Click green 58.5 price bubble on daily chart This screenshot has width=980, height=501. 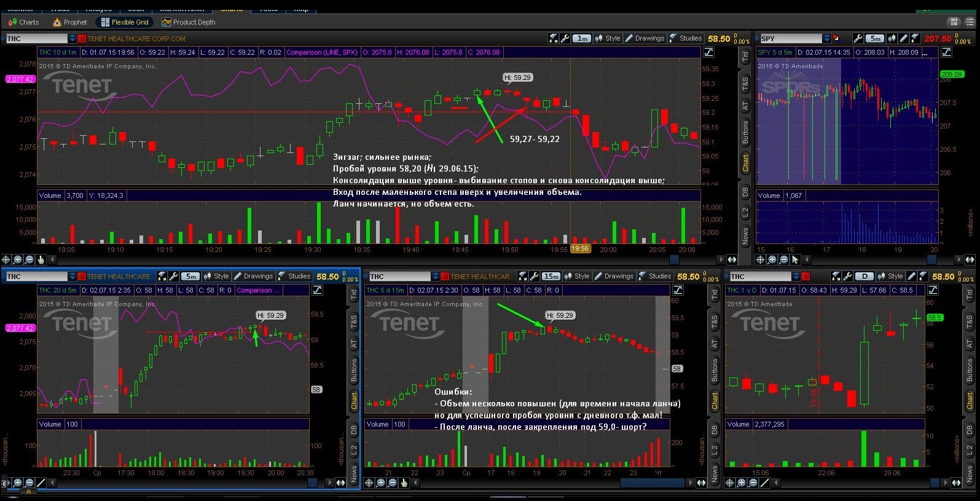coord(934,318)
